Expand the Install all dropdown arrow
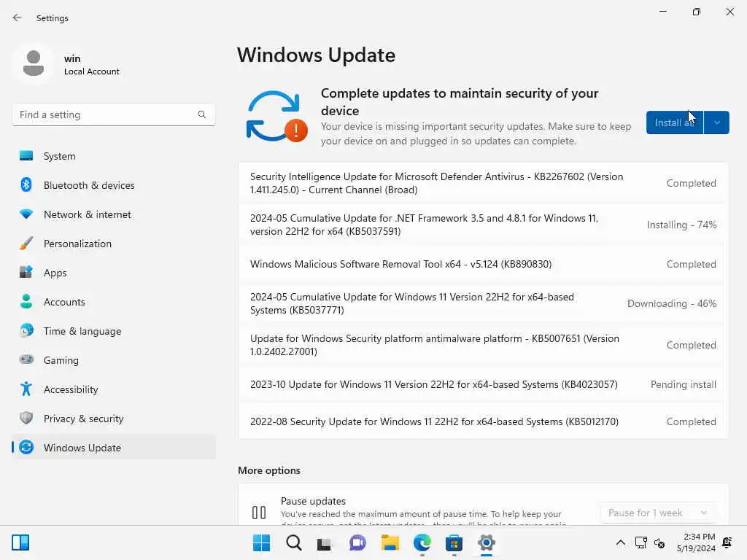 [x=716, y=122]
